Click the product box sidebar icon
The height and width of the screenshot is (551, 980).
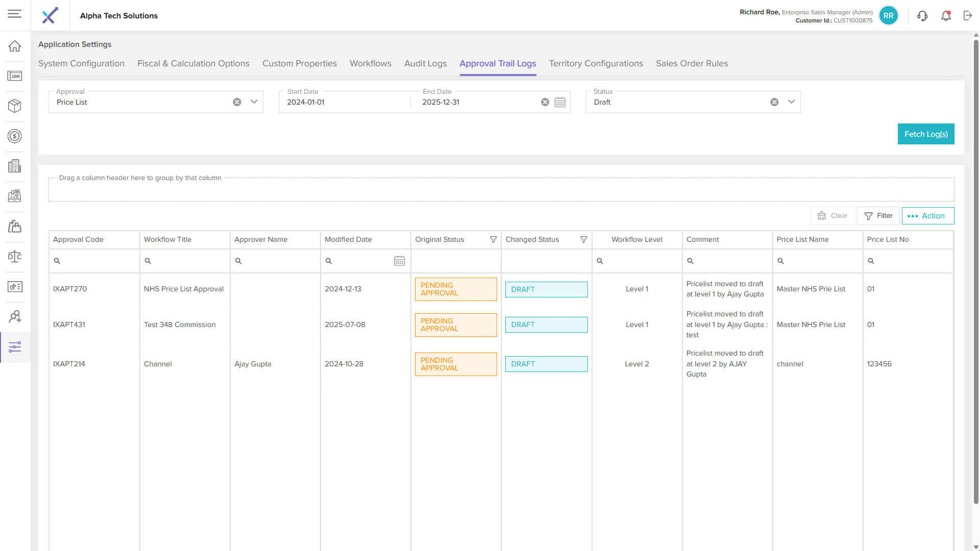(x=15, y=106)
